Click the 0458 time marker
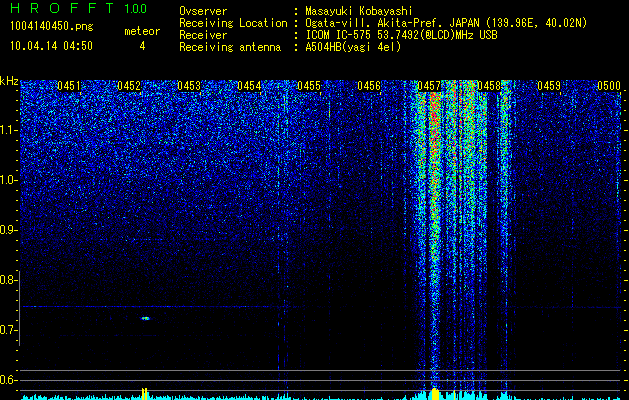This screenshot has width=629, height=400. point(489,86)
